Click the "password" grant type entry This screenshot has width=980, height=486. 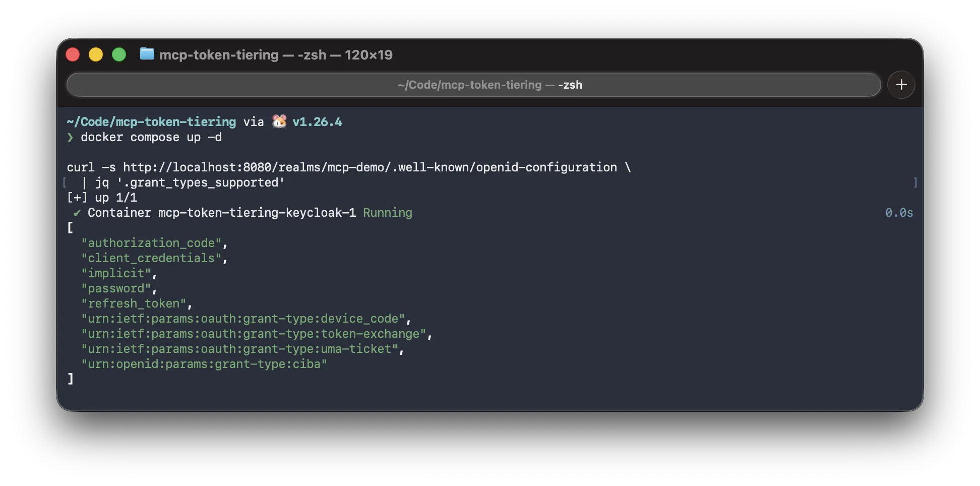click(116, 288)
